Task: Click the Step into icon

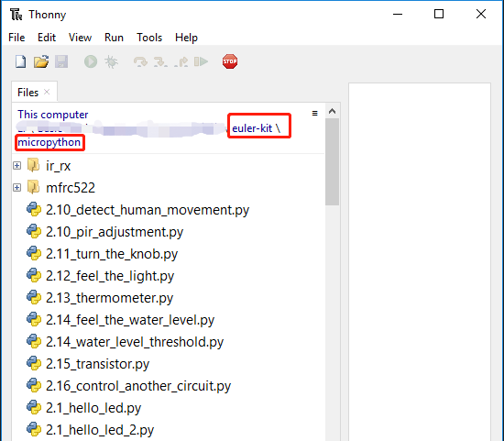Action: [160, 61]
